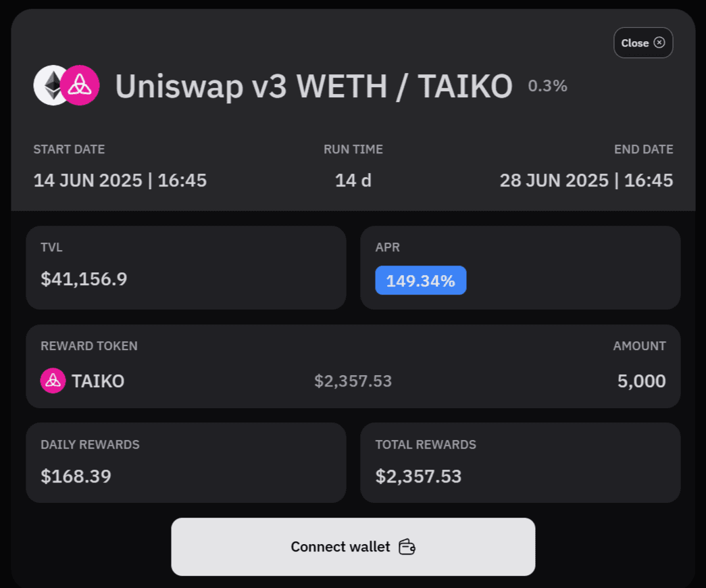Click the 0.3% fee tier label
Viewport: 706px width, 588px height.
(x=547, y=86)
